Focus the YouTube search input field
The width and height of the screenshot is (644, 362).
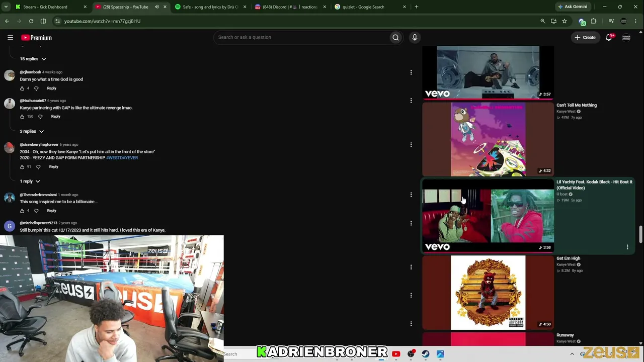[302, 37]
